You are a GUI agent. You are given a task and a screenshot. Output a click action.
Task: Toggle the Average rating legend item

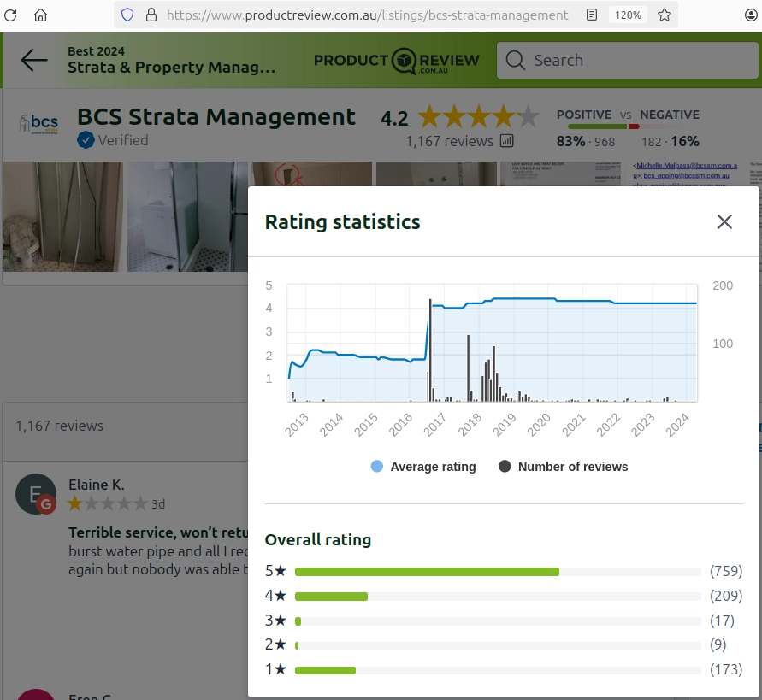coord(423,467)
